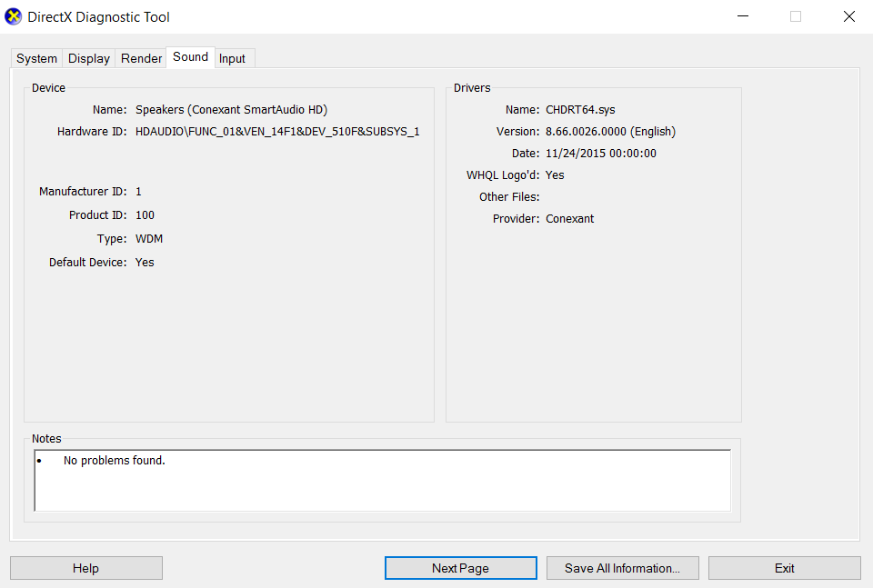
Task: Select the Sound tab
Action: point(190,57)
